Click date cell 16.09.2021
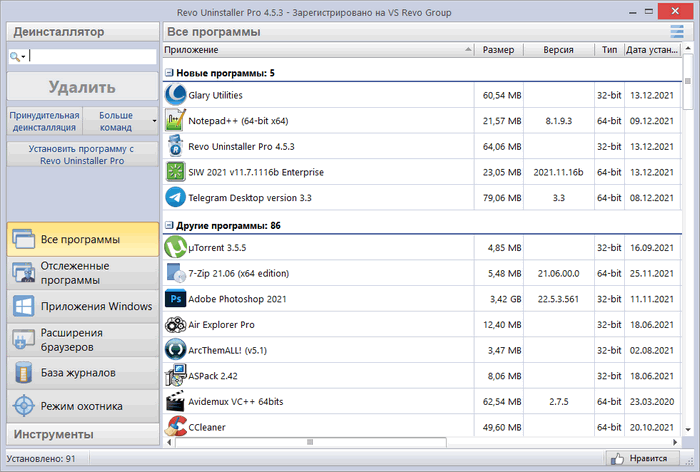 pyautogui.click(x=652, y=247)
